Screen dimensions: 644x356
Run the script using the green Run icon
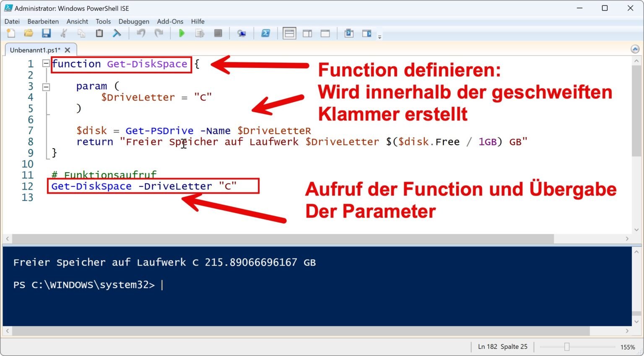pos(182,34)
